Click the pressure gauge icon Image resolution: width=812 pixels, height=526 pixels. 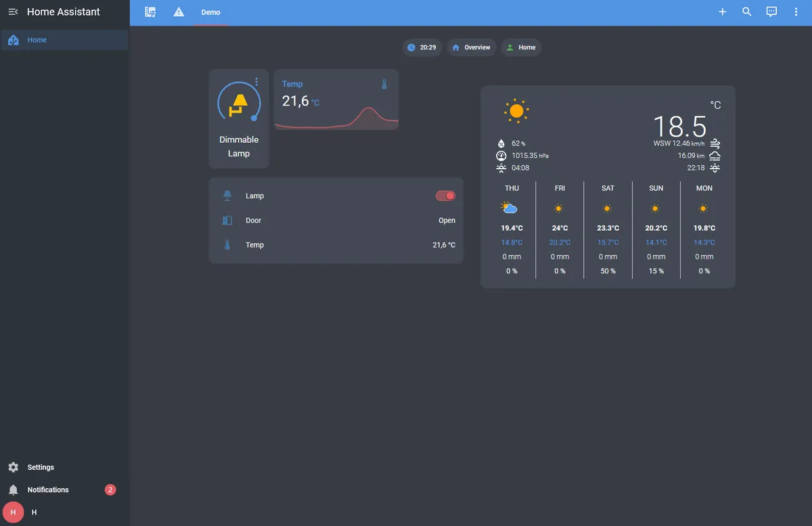point(501,156)
